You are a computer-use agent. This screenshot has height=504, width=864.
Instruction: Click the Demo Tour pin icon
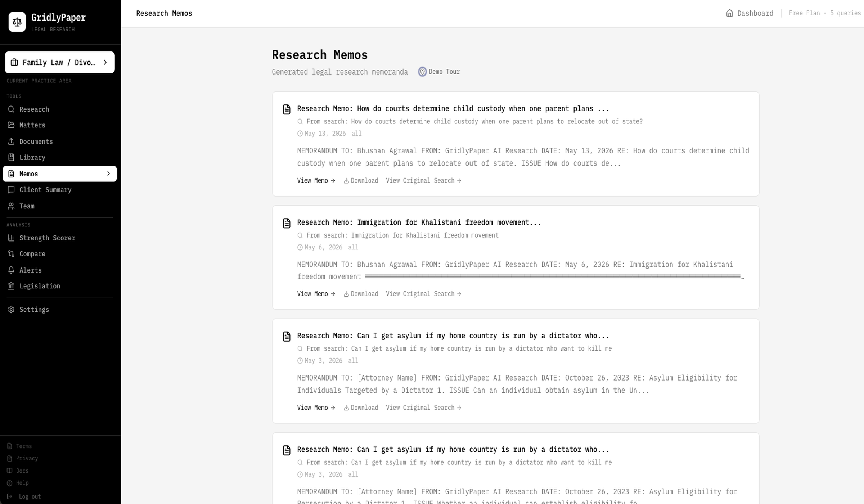coord(422,72)
